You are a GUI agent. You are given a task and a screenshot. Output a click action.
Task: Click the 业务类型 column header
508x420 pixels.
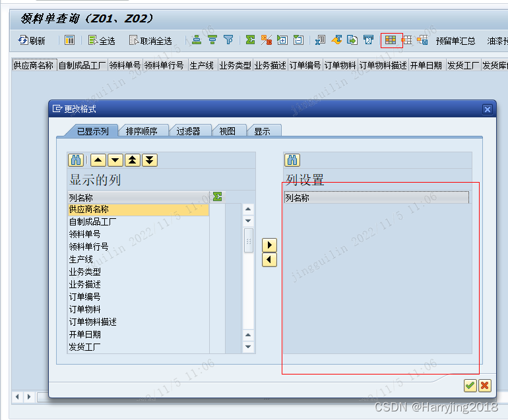pyautogui.click(x=236, y=65)
